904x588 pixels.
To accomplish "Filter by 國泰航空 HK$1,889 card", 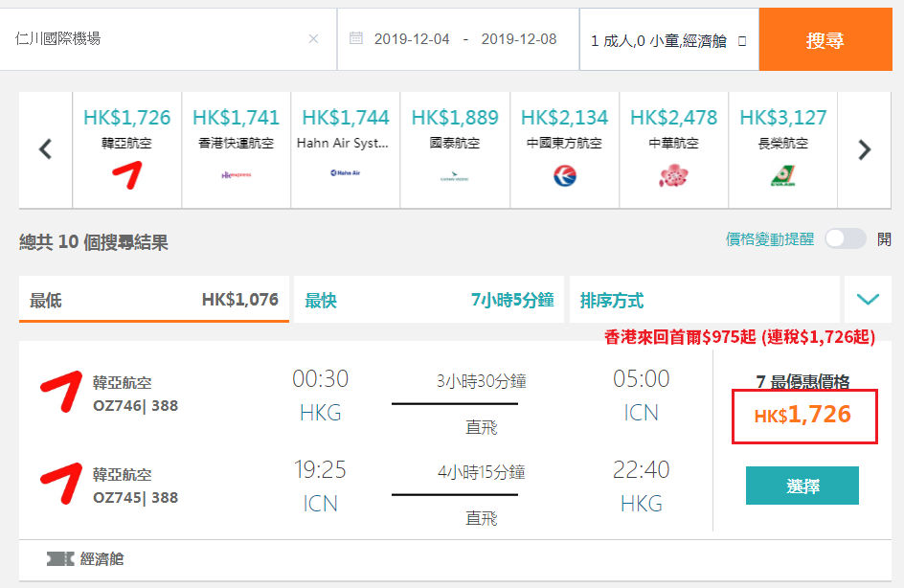I will 455,149.
